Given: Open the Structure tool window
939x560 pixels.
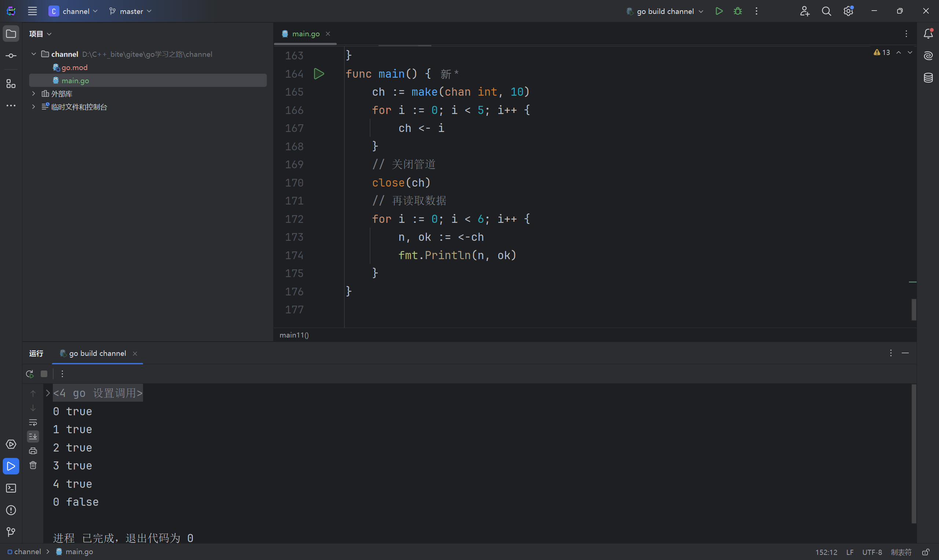Looking at the screenshot, I should [11, 84].
